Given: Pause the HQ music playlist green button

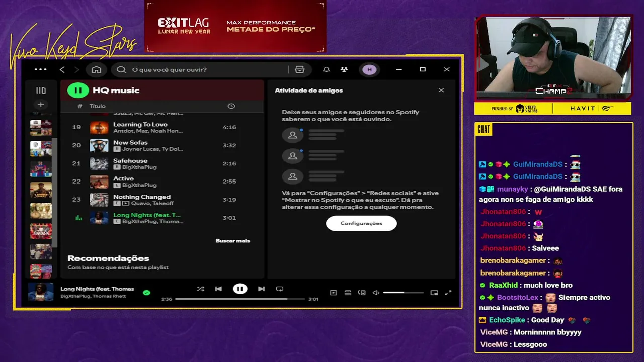Looking at the screenshot, I should [x=78, y=90].
